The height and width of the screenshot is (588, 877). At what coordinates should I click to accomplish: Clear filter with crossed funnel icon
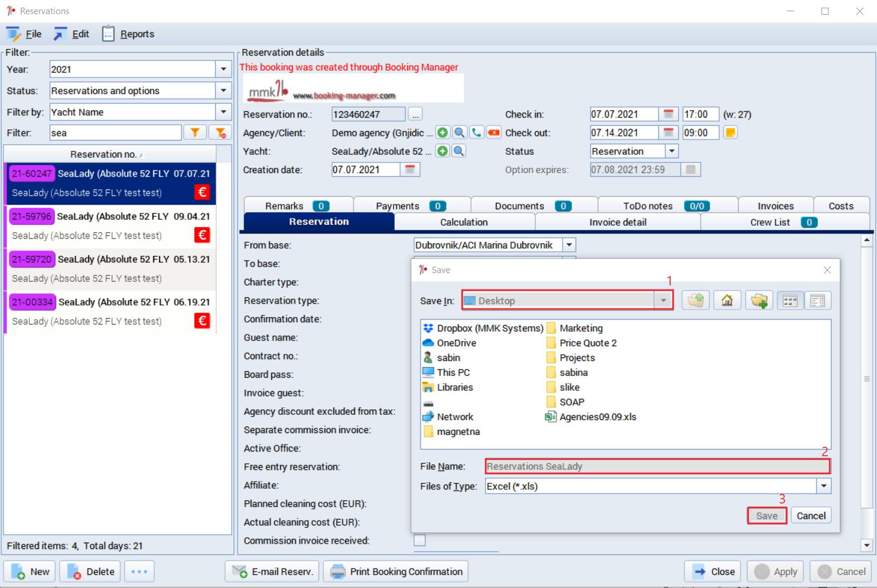pyautogui.click(x=220, y=133)
